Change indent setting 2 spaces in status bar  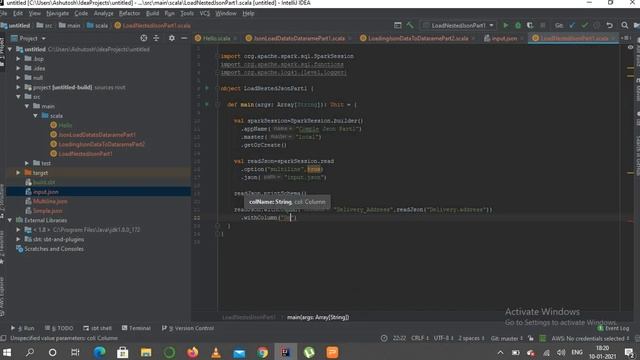coord(471,338)
